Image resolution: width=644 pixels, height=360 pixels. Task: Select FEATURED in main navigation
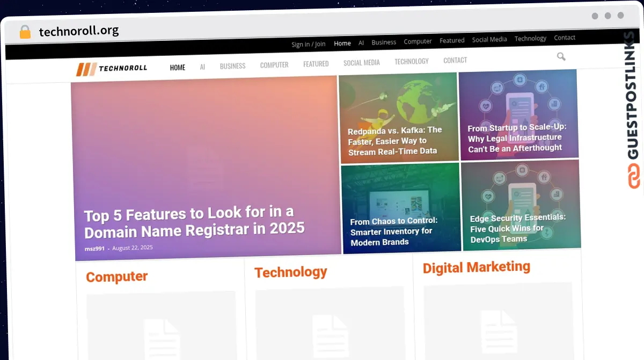(x=316, y=64)
